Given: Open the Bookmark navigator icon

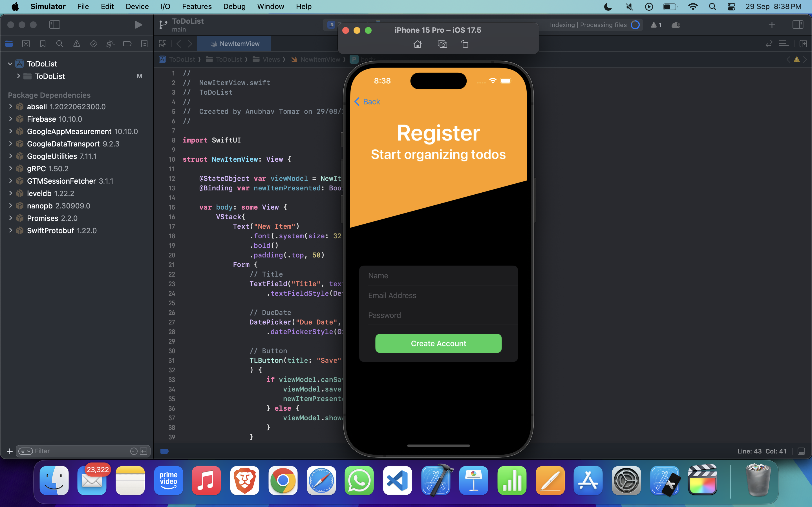Looking at the screenshot, I should (43, 44).
